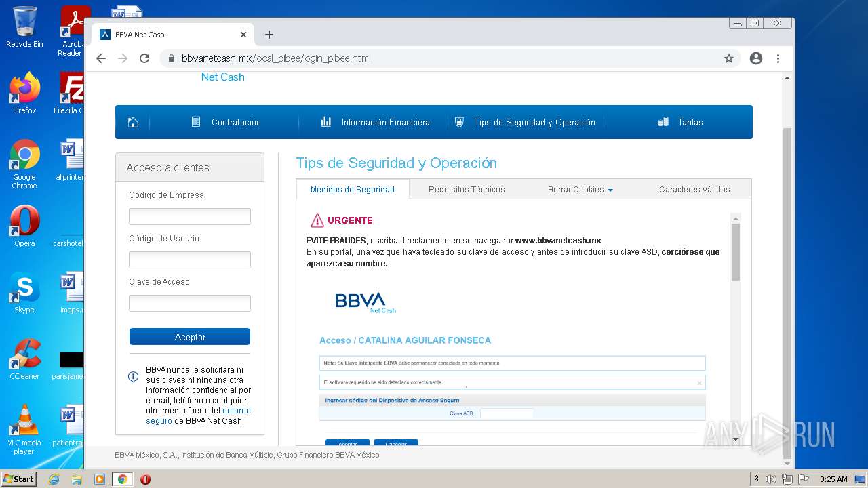Focus the Código de Empresa field
This screenshot has height=488, width=868.
[190, 216]
